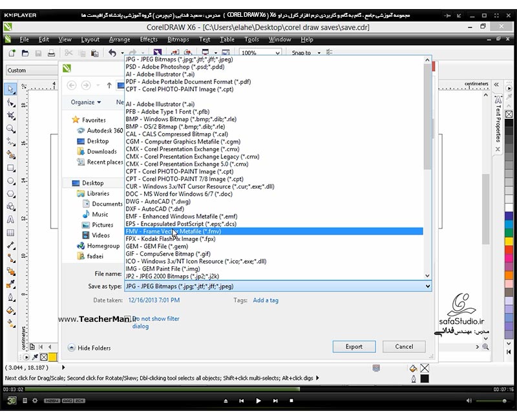Open KMPlayer settings gear icon
Image resolution: width=517 pixels, height=420 pixels.
coord(35,401)
